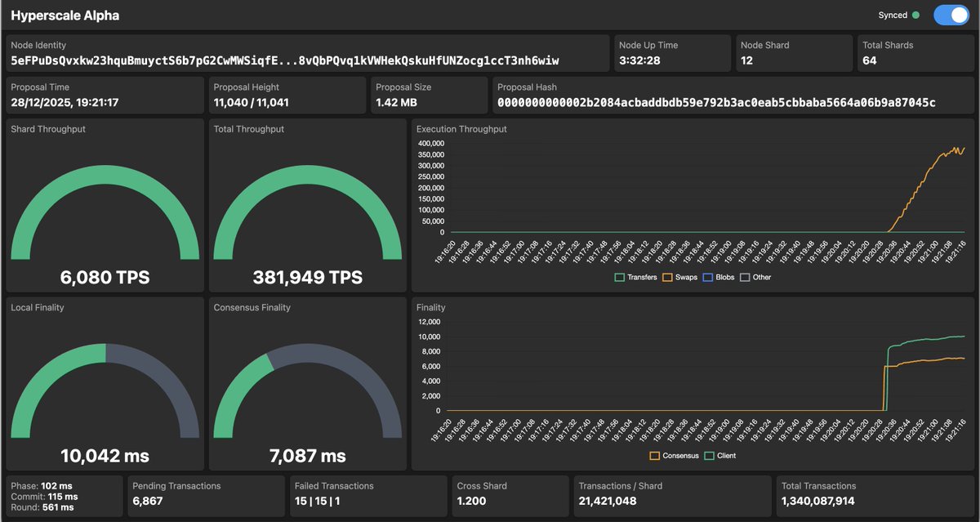
Task: Toggle the Swaps series in the legend
Action: tap(679, 277)
